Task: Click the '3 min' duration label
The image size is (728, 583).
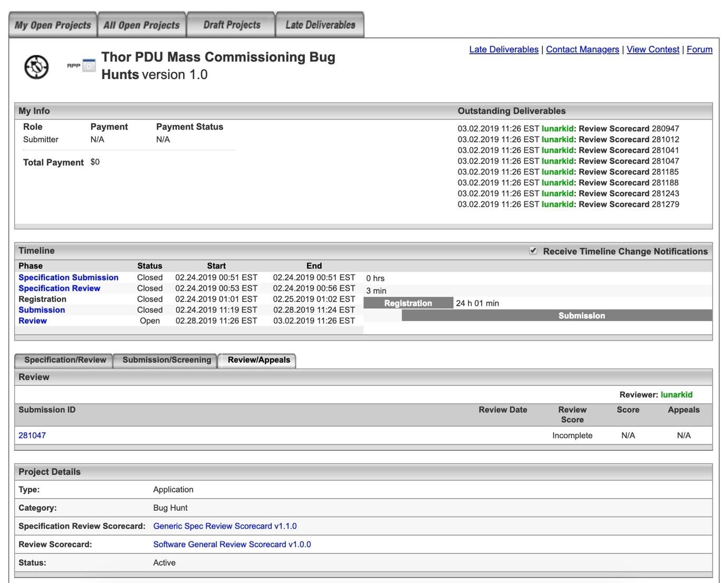Action: point(376,290)
